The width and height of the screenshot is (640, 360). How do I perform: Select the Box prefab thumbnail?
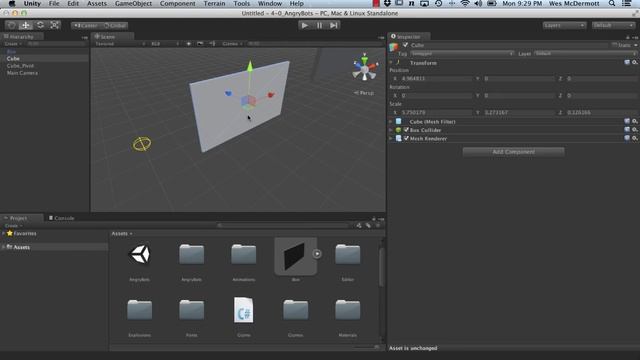pyautogui.click(x=296, y=256)
